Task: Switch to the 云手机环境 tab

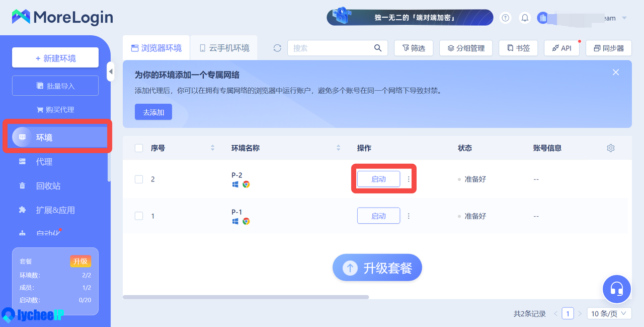Action: coord(224,48)
